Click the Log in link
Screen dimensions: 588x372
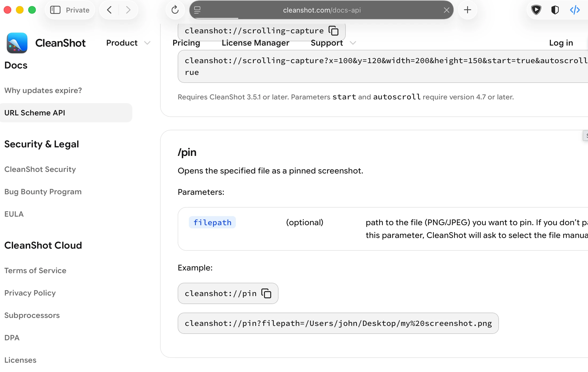click(x=561, y=43)
